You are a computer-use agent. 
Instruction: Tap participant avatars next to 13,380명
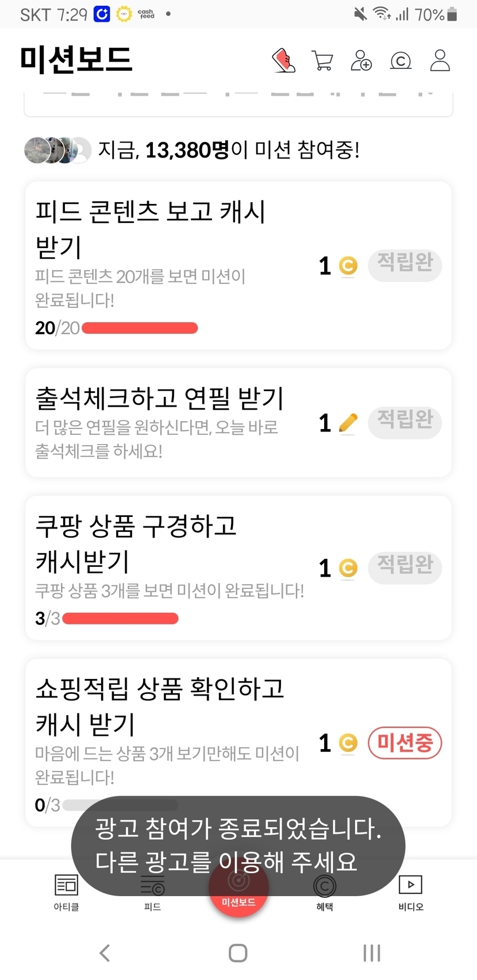point(57,151)
